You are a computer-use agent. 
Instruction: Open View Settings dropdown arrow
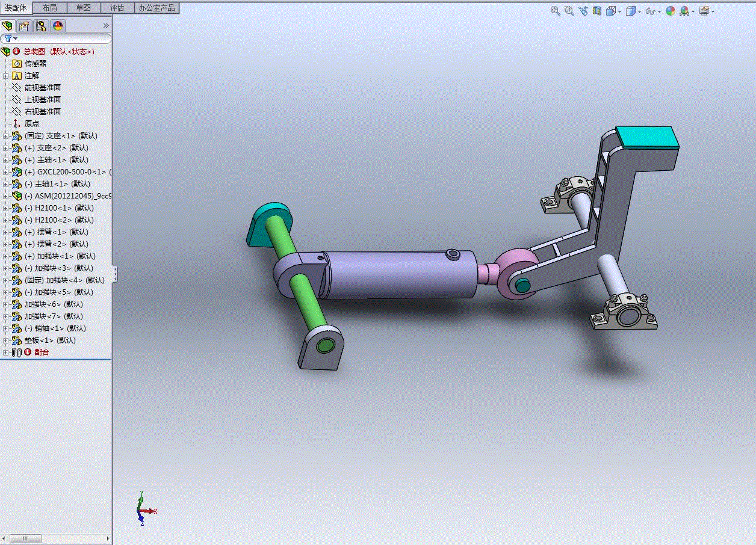coord(713,11)
